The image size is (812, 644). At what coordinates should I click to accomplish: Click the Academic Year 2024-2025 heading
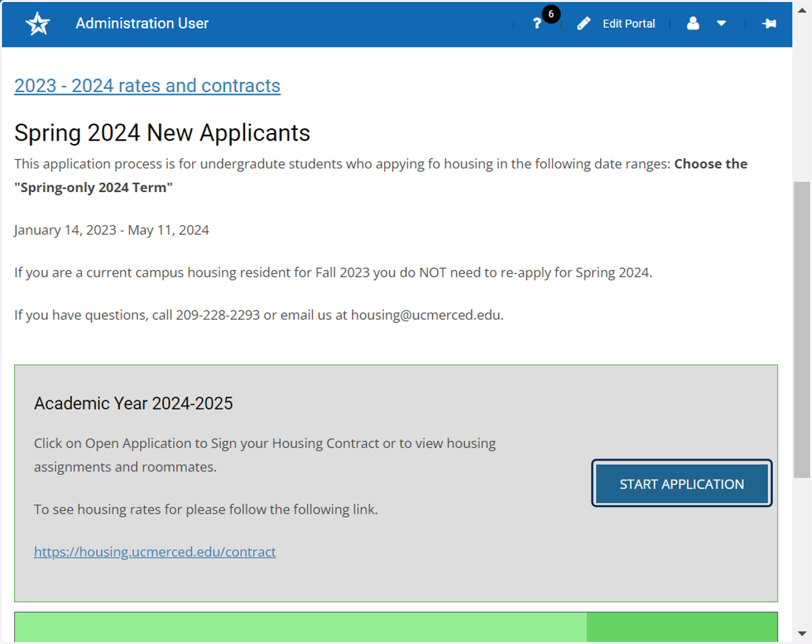133,404
